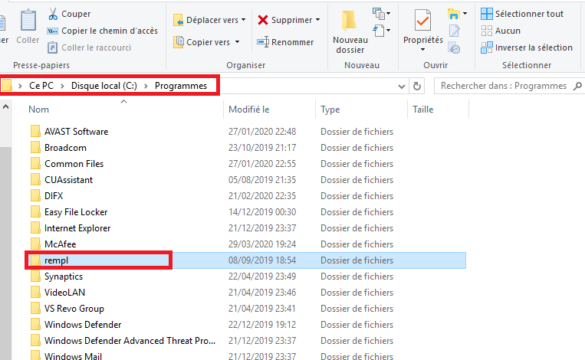Click Aucun to deselect all
Screen dimensions: 585x360
tap(501, 31)
